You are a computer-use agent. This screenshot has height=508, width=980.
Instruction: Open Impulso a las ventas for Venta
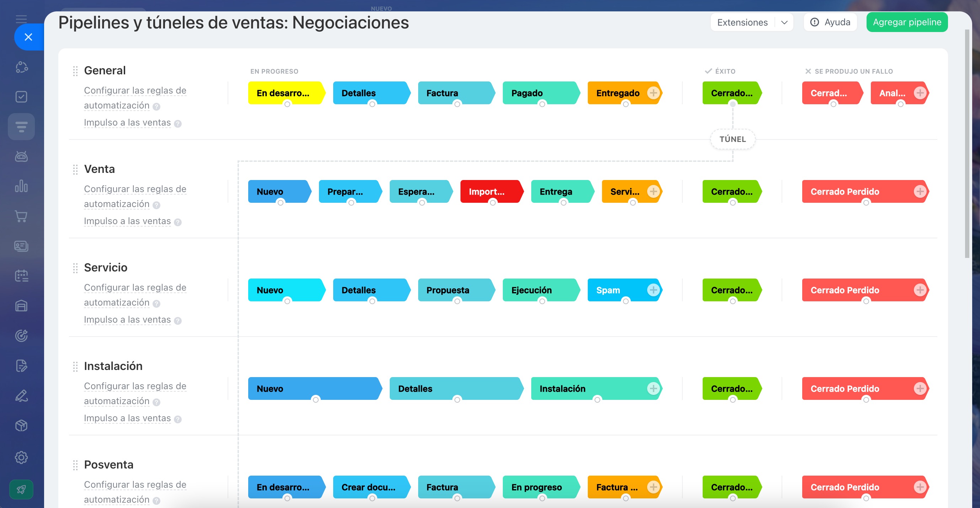click(127, 221)
